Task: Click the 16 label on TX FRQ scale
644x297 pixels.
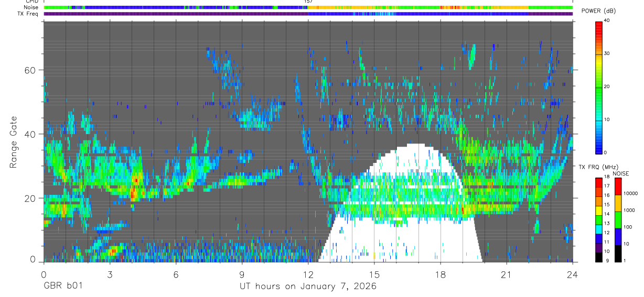Action: [607, 195]
